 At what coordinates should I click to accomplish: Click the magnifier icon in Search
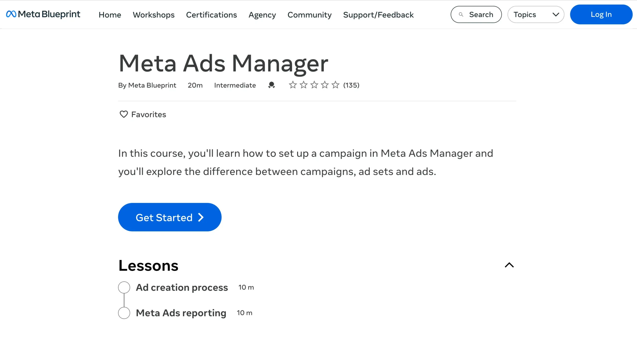click(461, 14)
